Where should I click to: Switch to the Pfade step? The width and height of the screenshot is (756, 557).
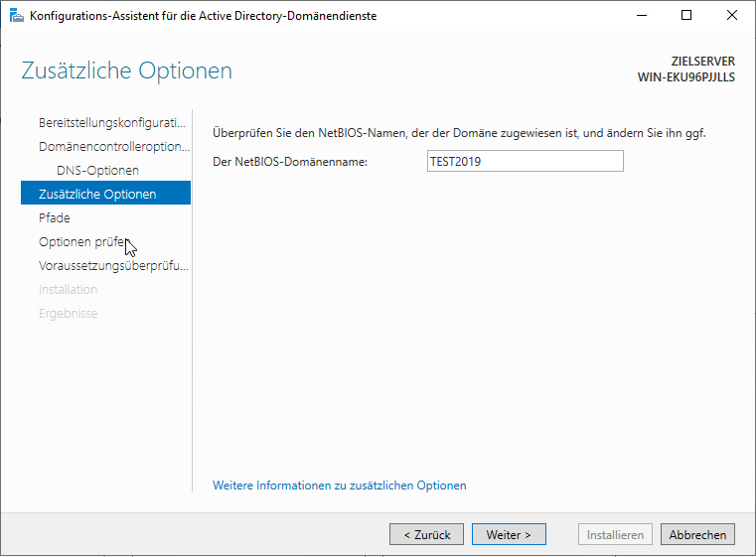tap(55, 217)
